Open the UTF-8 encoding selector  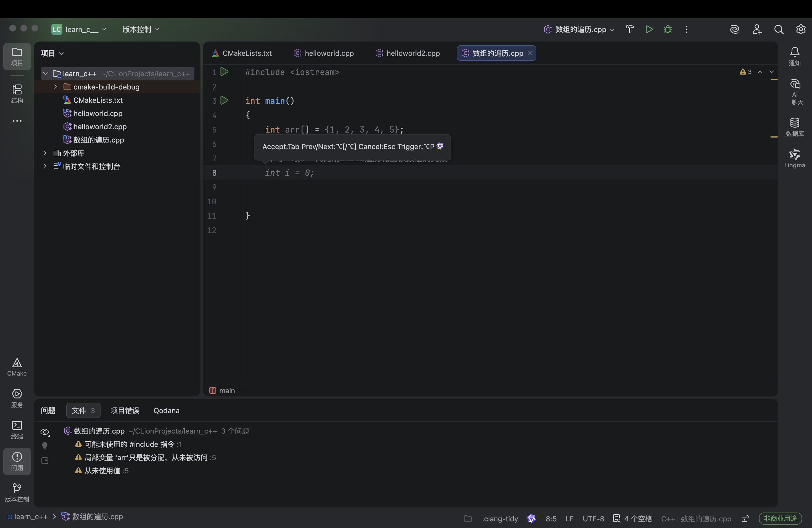(x=593, y=518)
